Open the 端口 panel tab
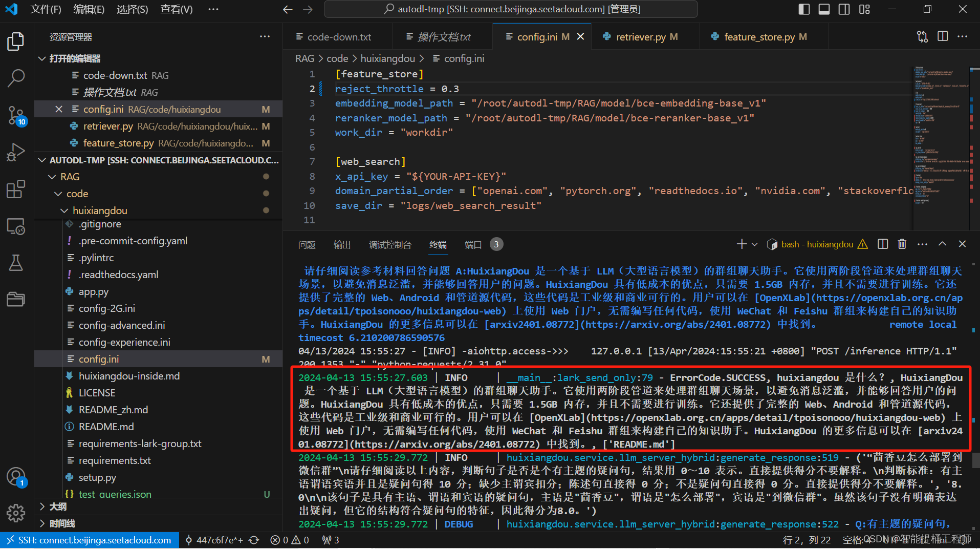 [483, 245]
